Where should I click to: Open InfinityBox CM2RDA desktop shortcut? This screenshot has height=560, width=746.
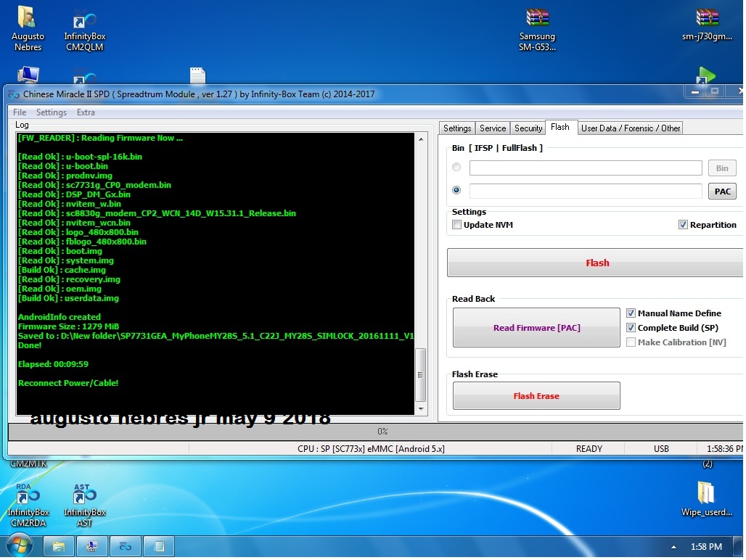click(28, 505)
